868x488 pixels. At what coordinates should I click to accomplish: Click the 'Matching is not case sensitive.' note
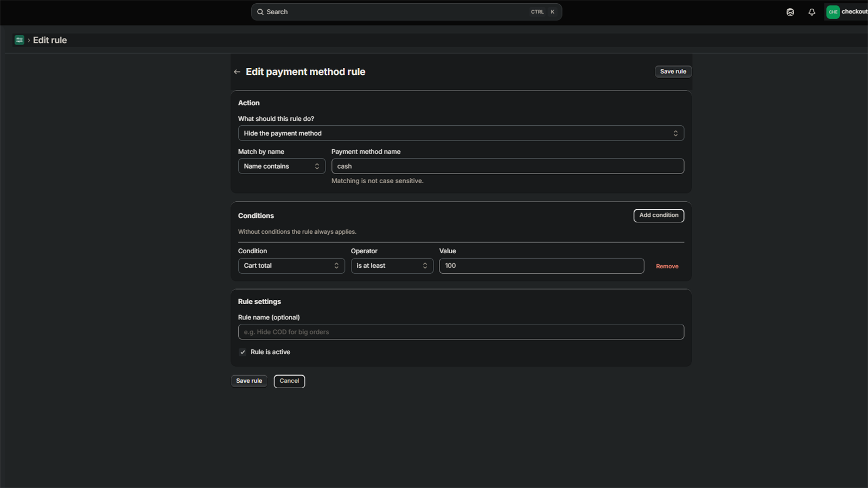click(377, 181)
